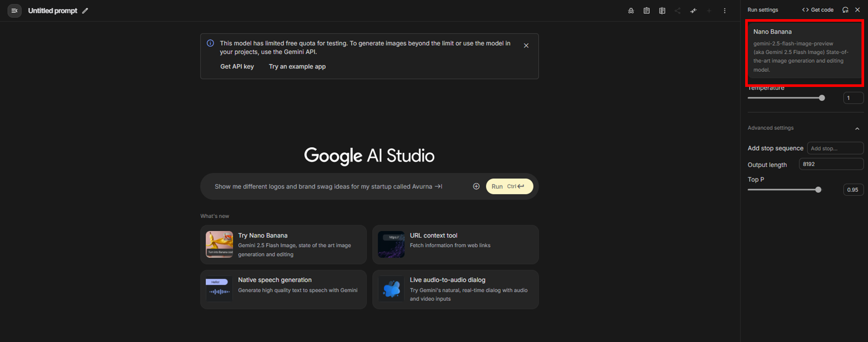
Task: Enable temporary incognito chat mode
Action: (631, 10)
